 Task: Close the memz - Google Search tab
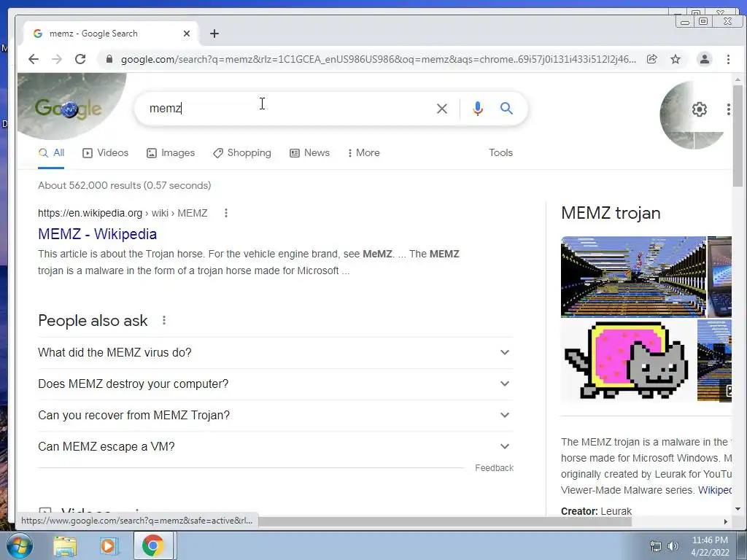[187, 34]
